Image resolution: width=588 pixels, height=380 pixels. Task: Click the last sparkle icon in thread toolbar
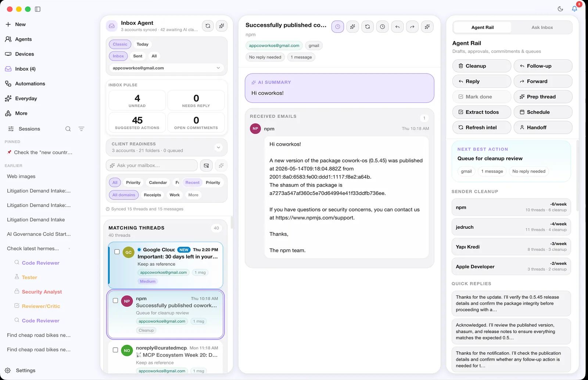pyautogui.click(x=427, y=26)
